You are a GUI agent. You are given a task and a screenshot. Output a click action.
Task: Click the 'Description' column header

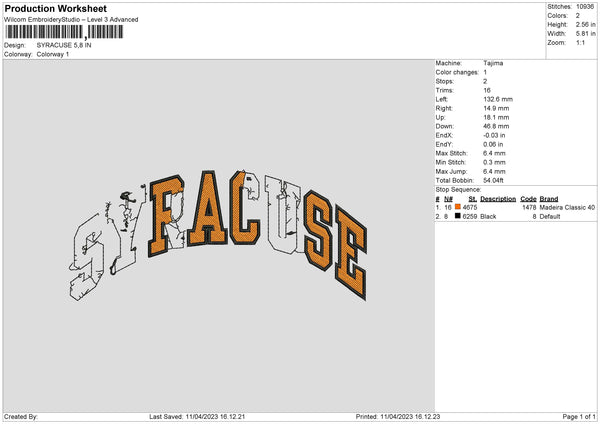498,199
